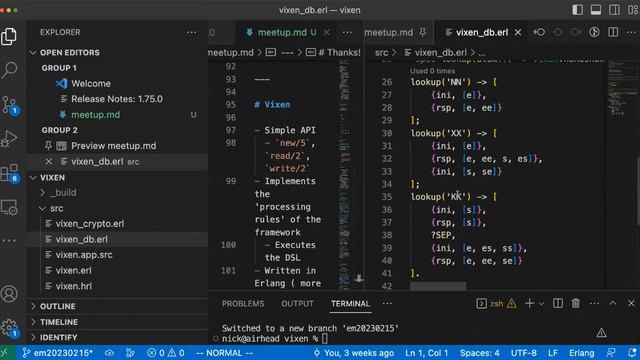640x360 pixels.
Task: Open the Manage gear menu
Action: click(x=9, y=327)
